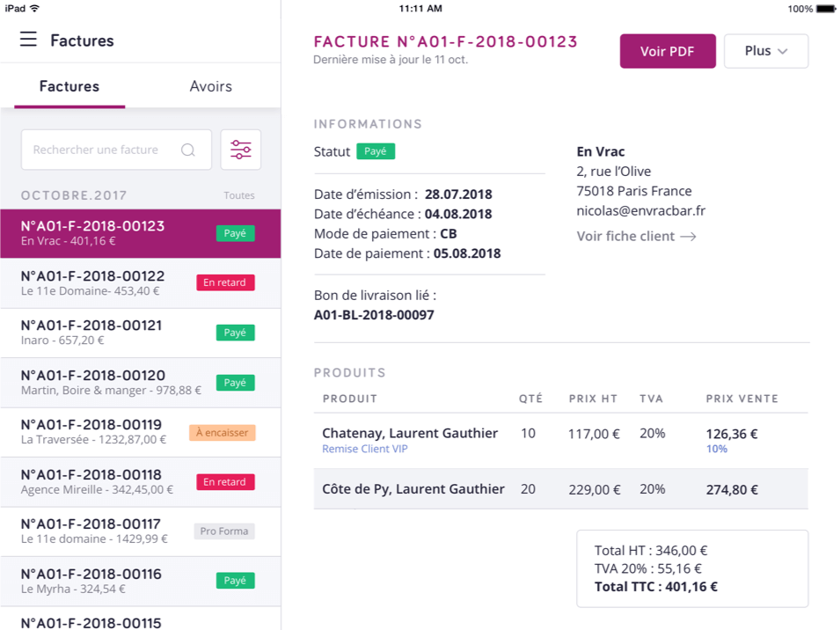Click the Remise Client VIP link
The image size is (840, 630).
click(x=364, y=449)
